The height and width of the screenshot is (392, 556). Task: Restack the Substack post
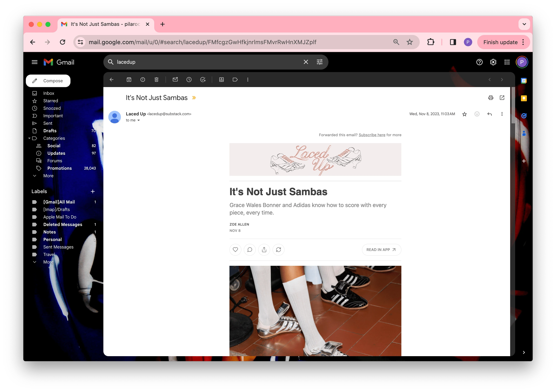click(x=278, y=250)
